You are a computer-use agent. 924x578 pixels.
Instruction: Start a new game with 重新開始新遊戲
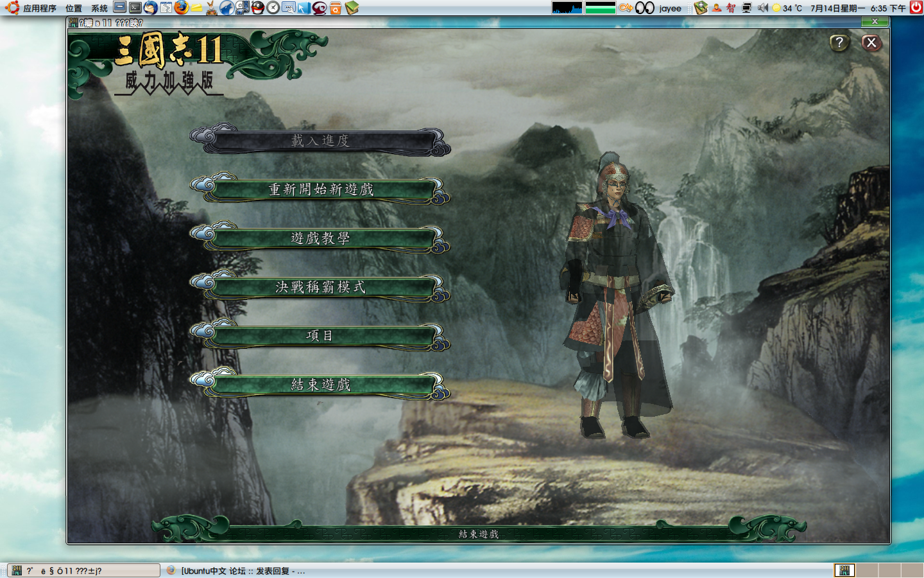click(320, 189)
